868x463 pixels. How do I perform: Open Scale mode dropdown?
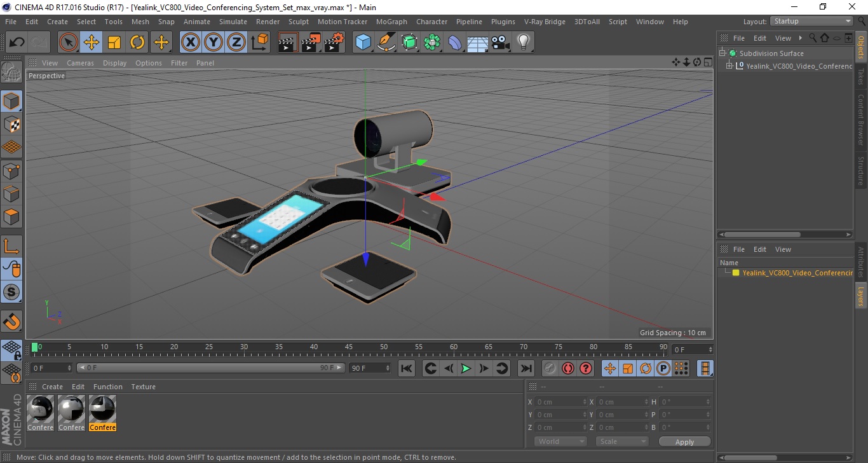pos(621,441)
